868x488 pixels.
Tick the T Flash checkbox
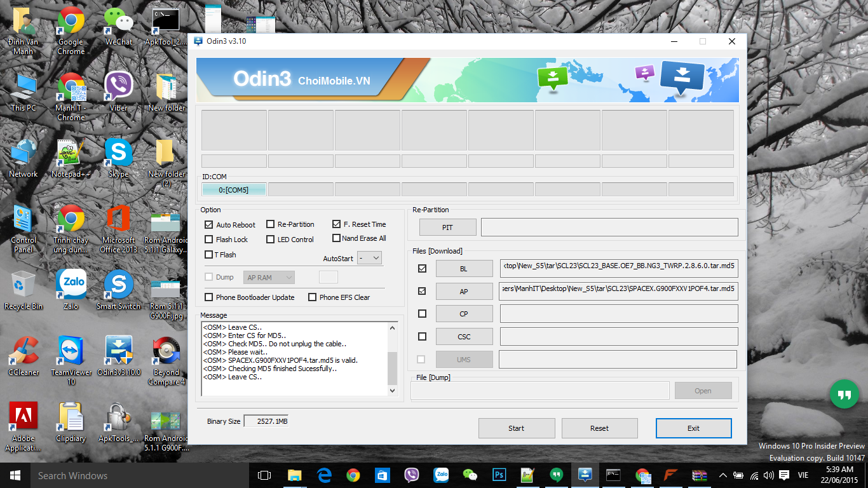point(209,255)
